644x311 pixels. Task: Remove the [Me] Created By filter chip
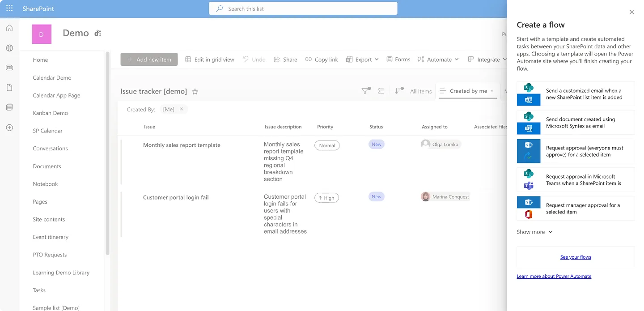coord(182,109)
